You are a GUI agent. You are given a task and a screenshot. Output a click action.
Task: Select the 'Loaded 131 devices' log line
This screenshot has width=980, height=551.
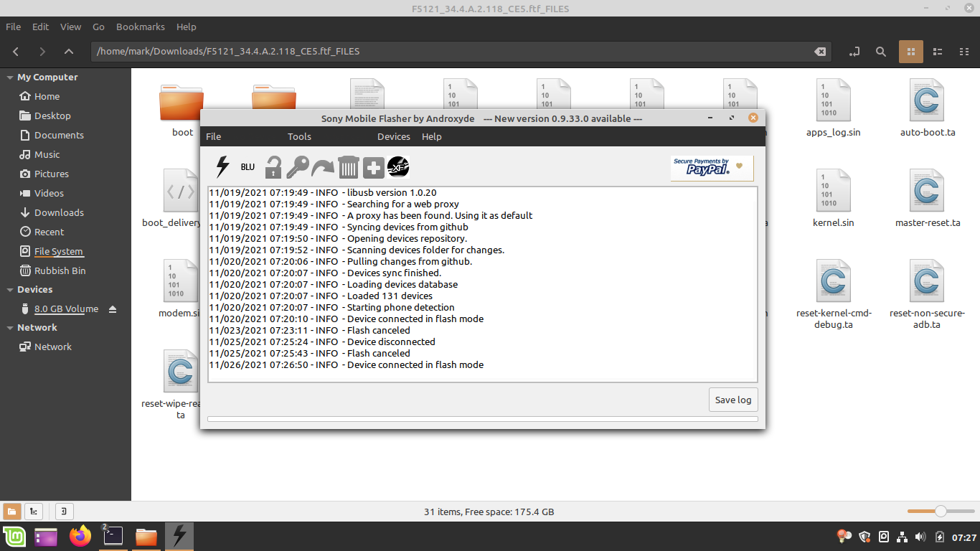(321, 296)
